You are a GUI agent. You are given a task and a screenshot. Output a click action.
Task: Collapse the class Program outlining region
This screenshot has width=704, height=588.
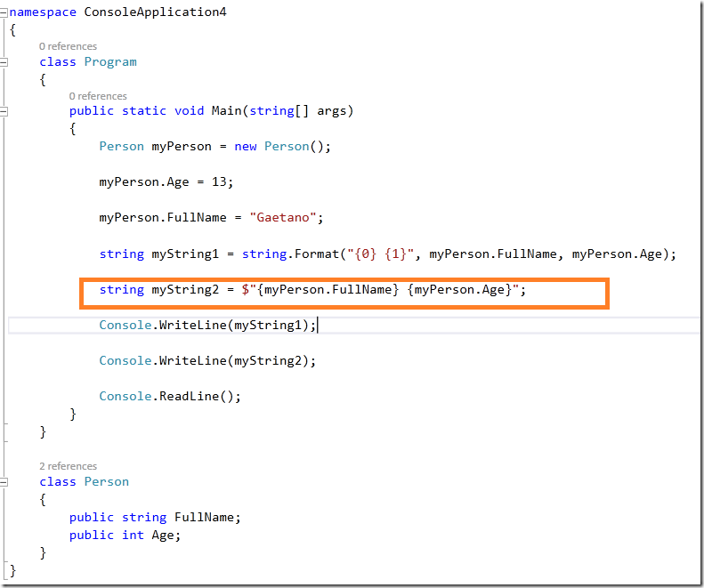click(x=4, y=62)
